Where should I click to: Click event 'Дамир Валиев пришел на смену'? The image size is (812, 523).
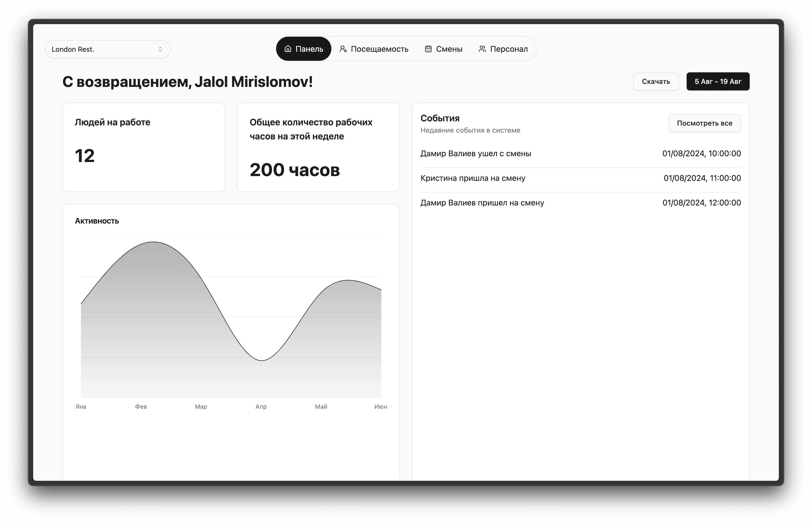click(482, 203)
